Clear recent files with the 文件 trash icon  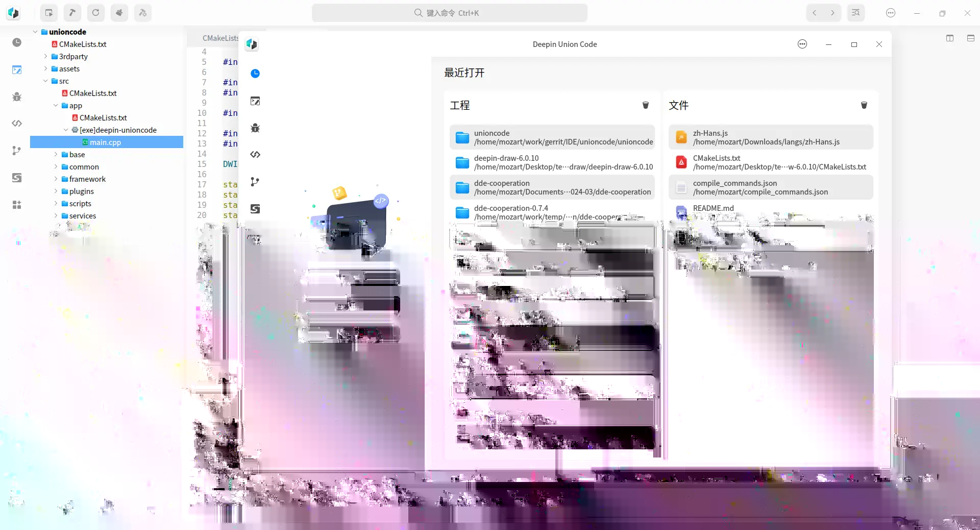[864, 105]
